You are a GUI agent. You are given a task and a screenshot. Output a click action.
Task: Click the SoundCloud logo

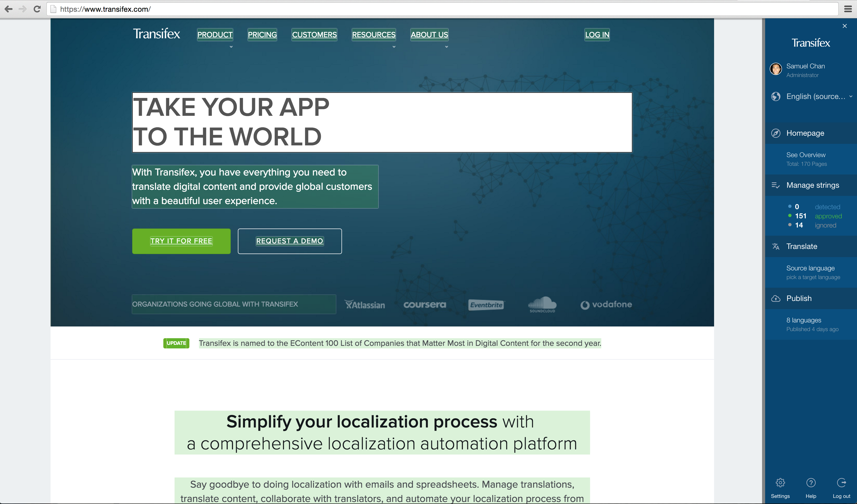click(542, 305)
